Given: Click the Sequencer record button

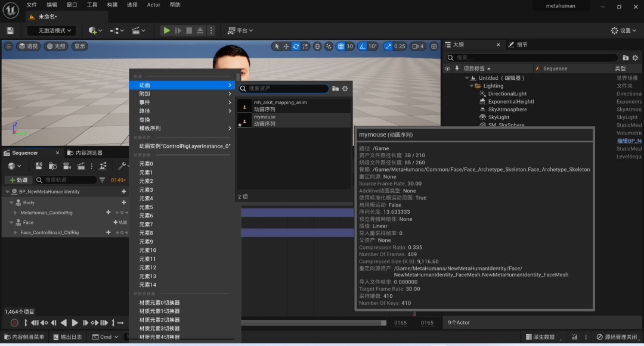Looking at the screenshot, I should click(14, 323).
